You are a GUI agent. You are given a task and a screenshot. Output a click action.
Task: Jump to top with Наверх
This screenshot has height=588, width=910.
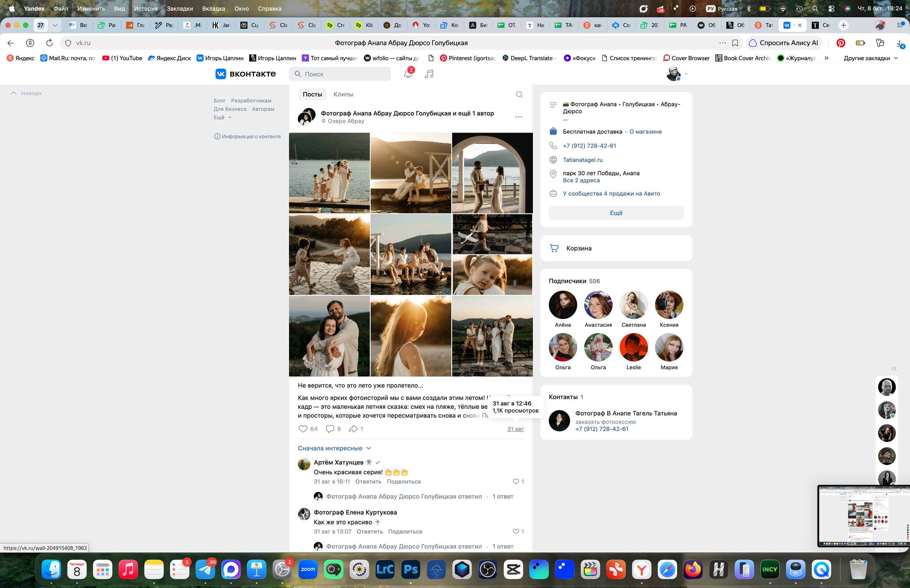coord(26,93)
